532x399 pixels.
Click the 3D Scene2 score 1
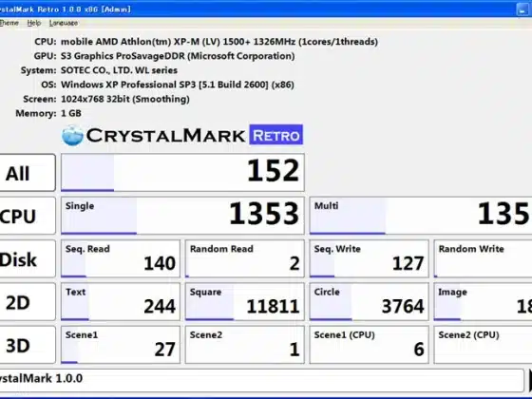[245, 345]
